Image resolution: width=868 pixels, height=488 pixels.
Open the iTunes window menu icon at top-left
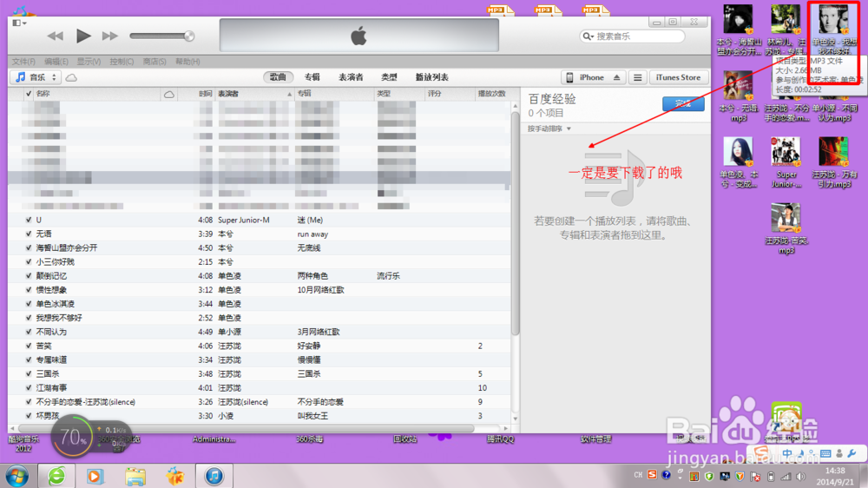point(19,23)
